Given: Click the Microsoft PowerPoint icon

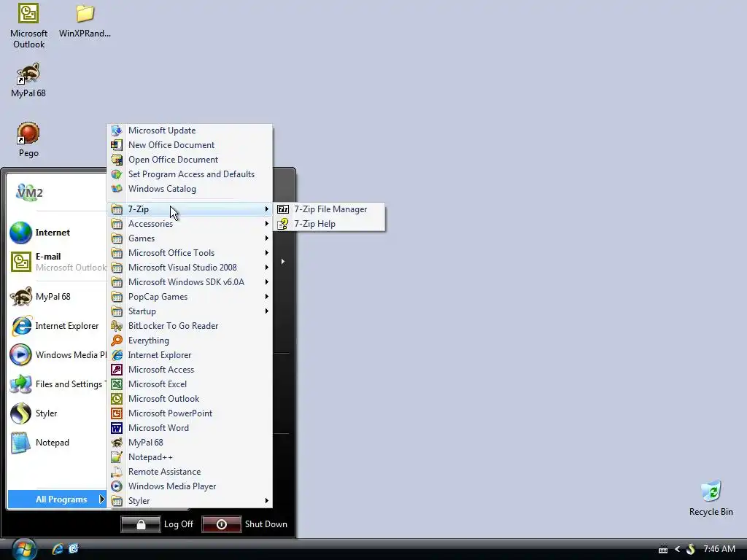Looking at the screenshot, I should (117, 413).
